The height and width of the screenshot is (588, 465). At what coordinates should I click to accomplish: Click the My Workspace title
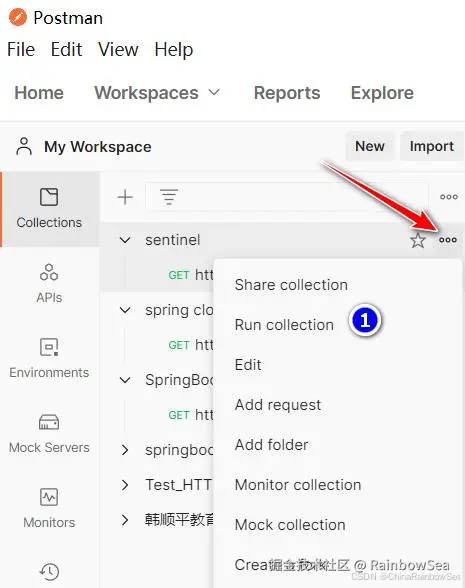click(98, 147)
